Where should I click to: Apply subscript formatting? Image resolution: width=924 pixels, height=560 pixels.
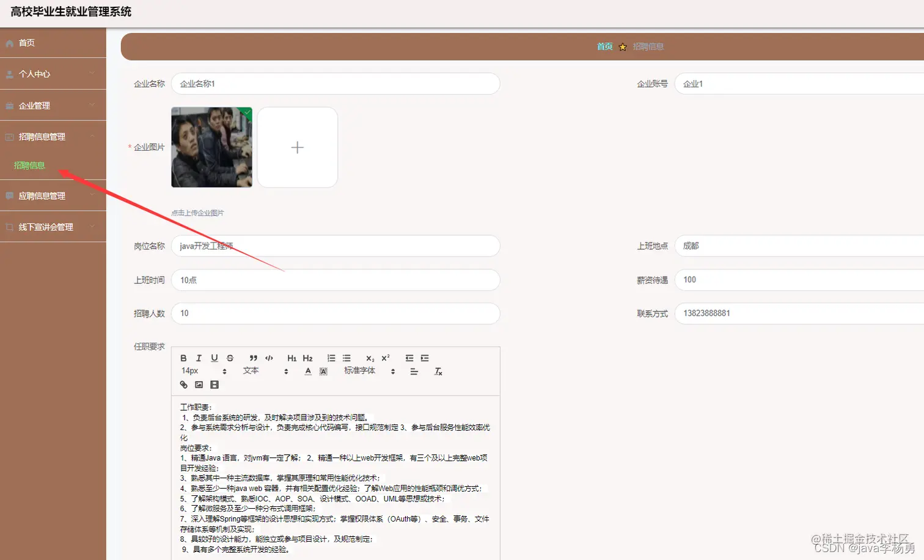370,358
